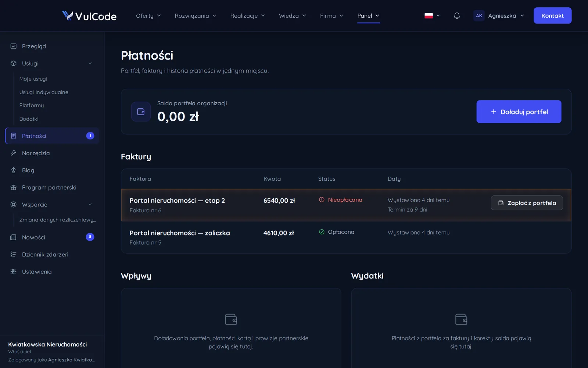Open invoice Portal nieruchomości — etap 2
588x368 pixels.
pyautogui.click(x=177, y=201)
